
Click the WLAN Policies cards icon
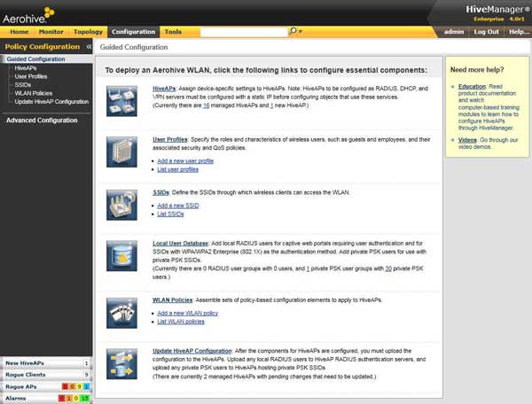121,313
